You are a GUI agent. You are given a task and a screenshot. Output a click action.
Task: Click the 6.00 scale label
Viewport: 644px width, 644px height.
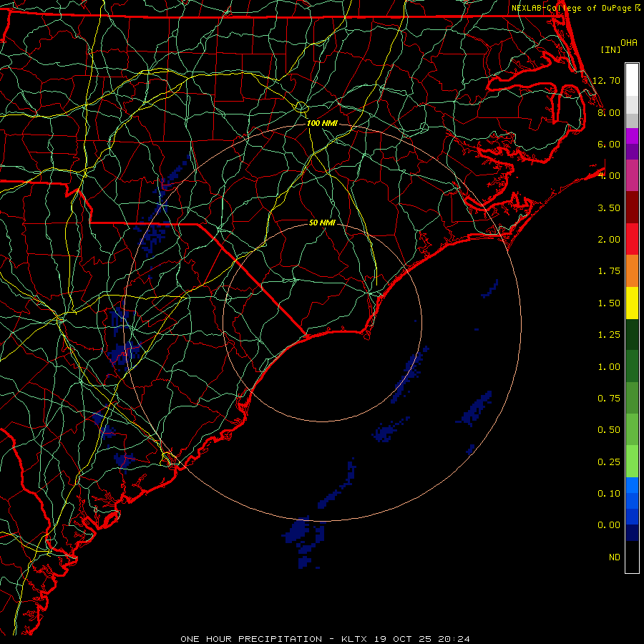[609, 144]
